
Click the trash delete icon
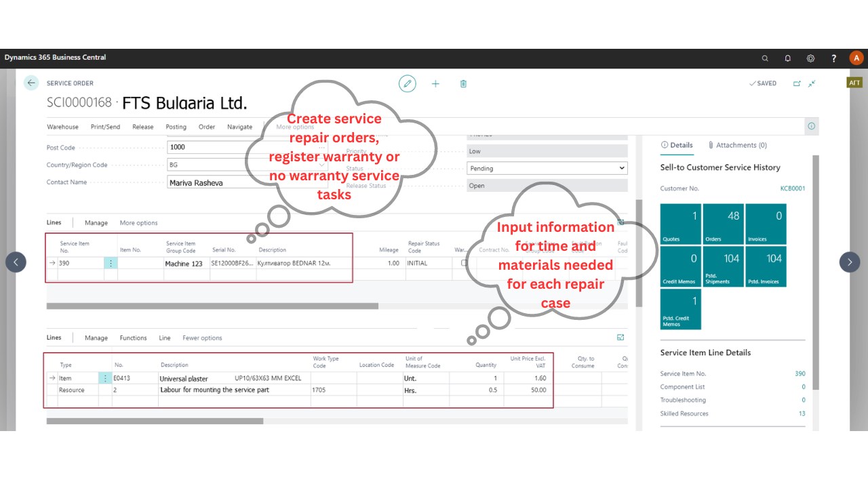point(463,83)
